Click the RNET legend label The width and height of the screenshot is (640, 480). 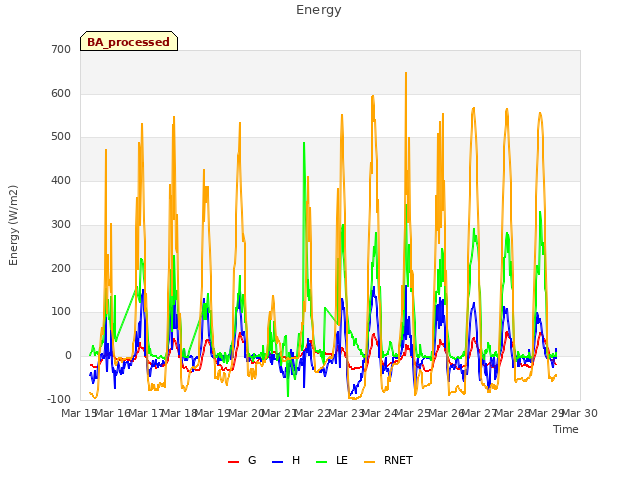(x=398, y=460)
